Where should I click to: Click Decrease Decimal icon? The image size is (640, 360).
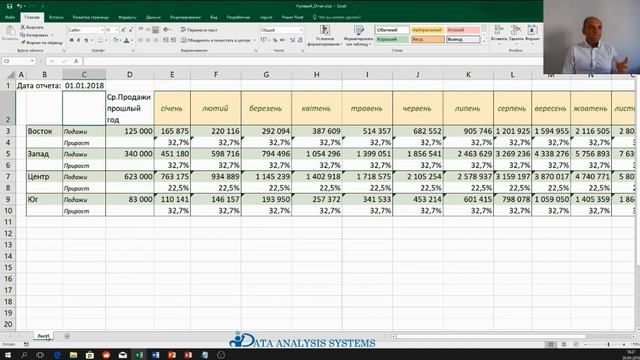click(300, 40)
